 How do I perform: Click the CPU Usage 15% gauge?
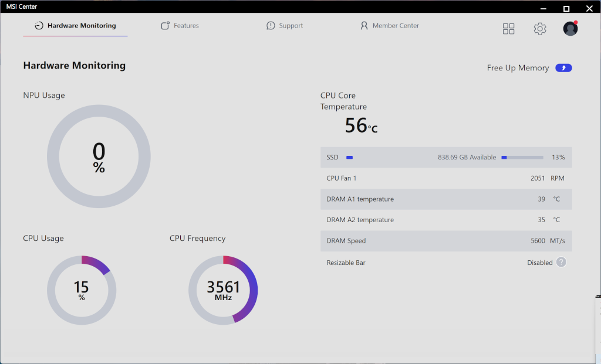click(x=82, y=290)
